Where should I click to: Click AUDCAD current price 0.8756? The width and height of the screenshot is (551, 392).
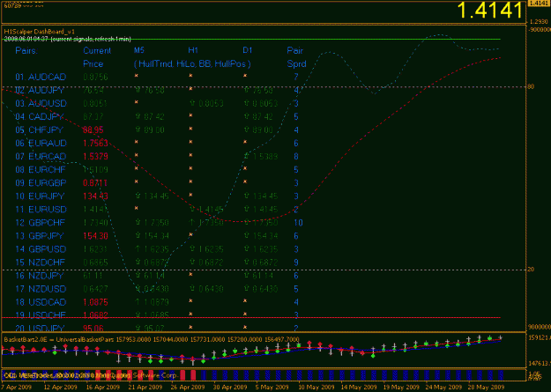(95, 77)
